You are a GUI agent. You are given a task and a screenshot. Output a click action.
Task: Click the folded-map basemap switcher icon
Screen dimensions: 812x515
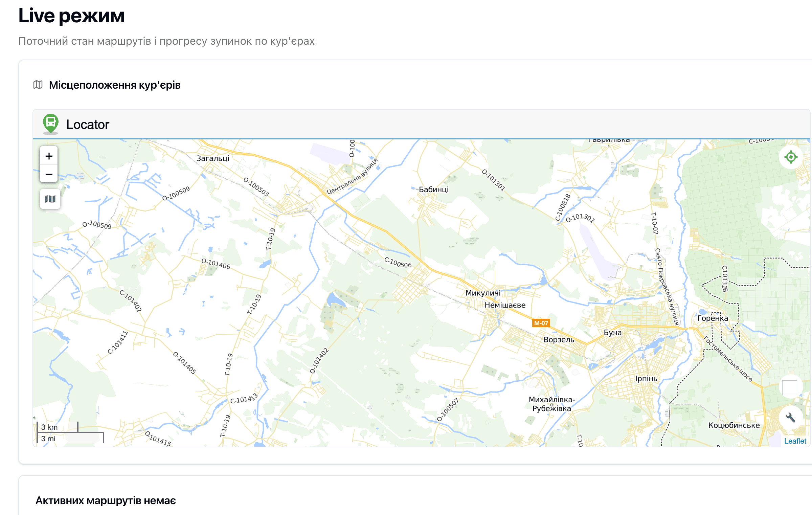50,199
